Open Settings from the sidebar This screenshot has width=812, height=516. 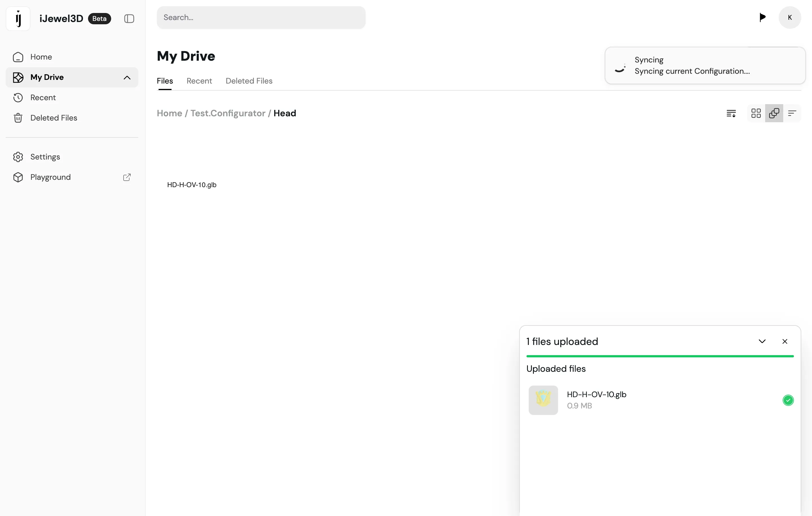[45, 157]
